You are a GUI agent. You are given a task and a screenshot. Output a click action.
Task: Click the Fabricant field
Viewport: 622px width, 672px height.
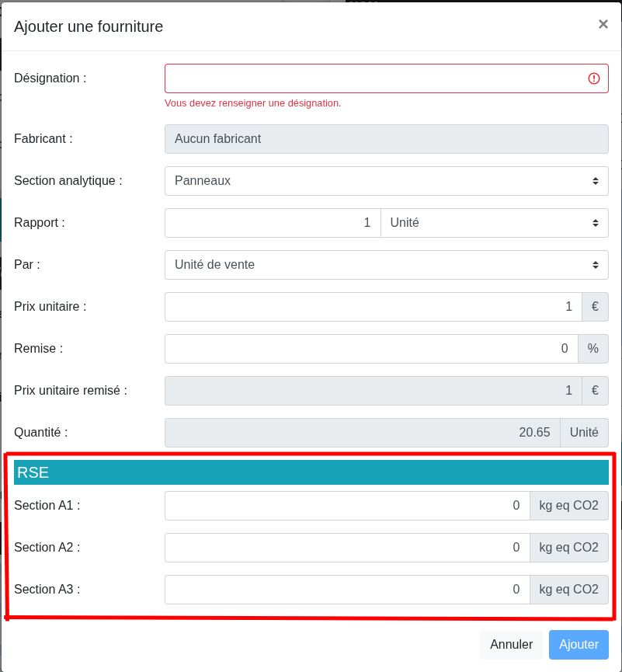[386, 139]
